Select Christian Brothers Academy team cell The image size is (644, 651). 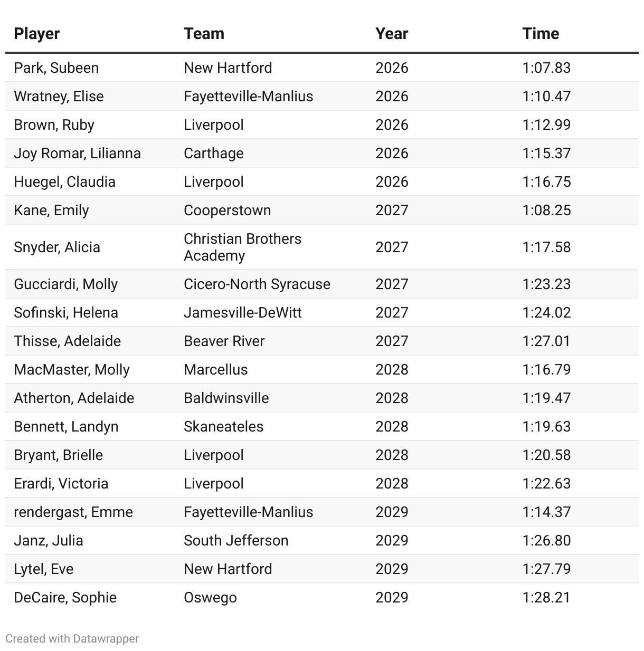[242, 247]
